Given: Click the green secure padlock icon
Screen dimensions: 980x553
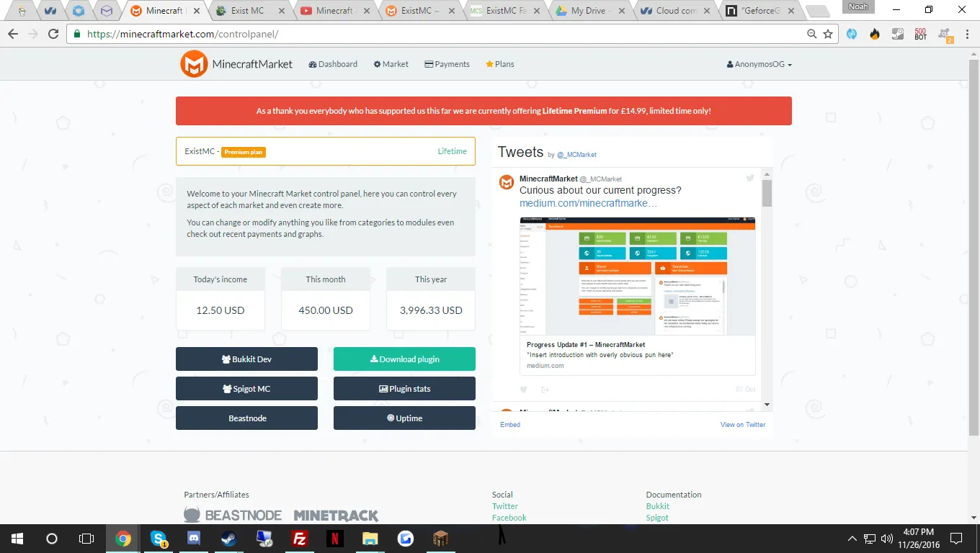Looking at the screenshot, I should pyautogui.click(x=77, y=34).
